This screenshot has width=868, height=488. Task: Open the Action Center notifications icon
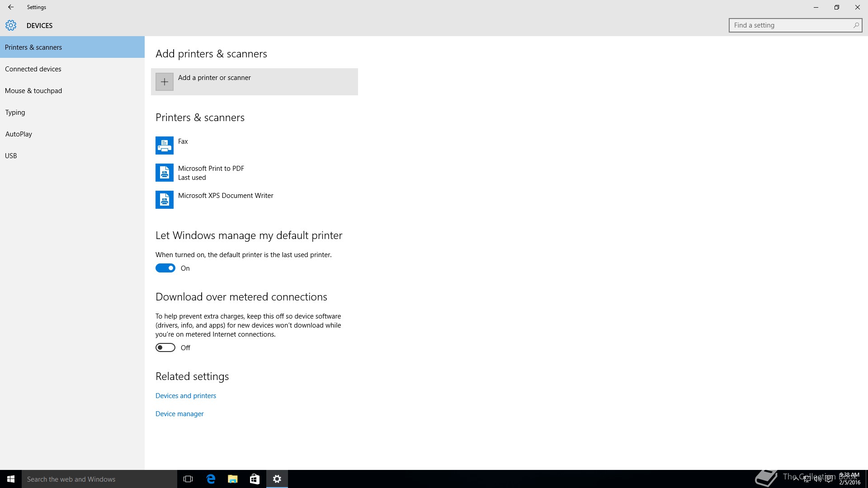(829, 479)
